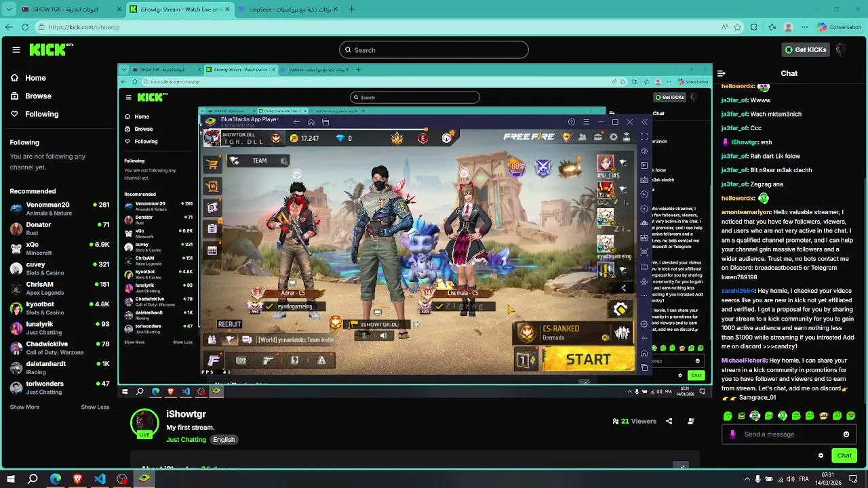The image size is (868, 488).
Task: Open the emoji picker in message box
Action: (846, 434)
